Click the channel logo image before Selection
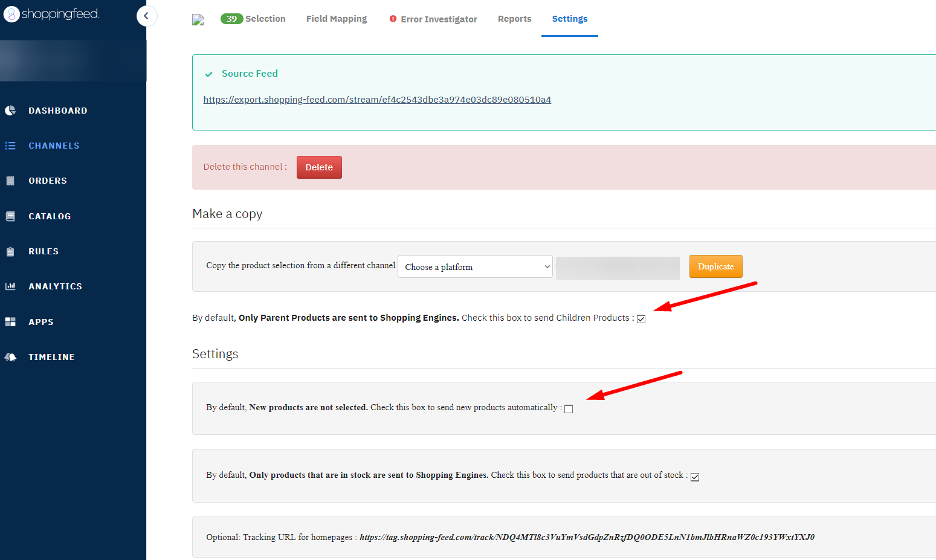The image size is (936, 560). [198, 20]
